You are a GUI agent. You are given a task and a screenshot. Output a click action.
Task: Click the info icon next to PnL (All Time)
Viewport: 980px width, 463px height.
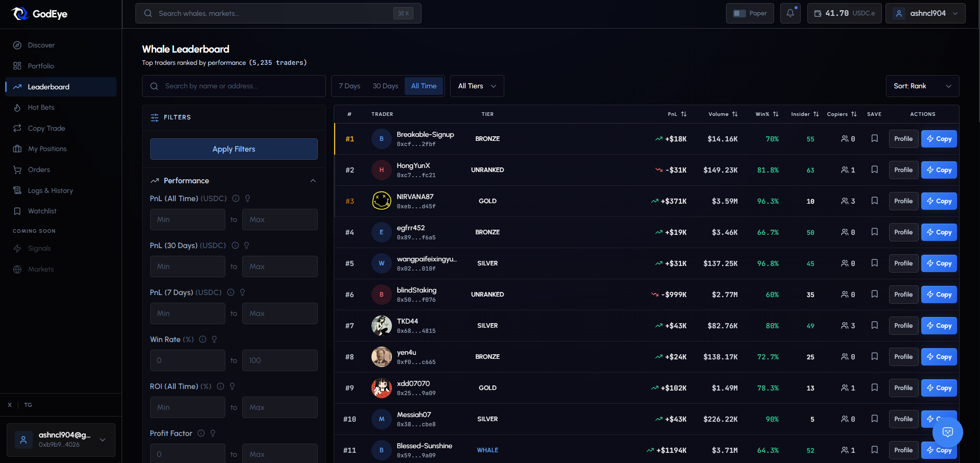pyautogui.click(x=236, y=199)
